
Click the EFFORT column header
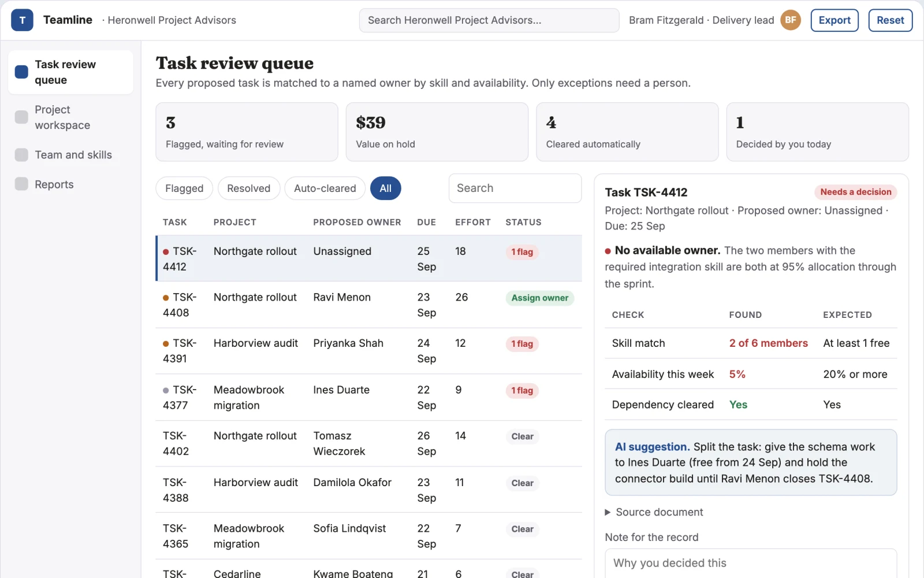tap(473, 223)
